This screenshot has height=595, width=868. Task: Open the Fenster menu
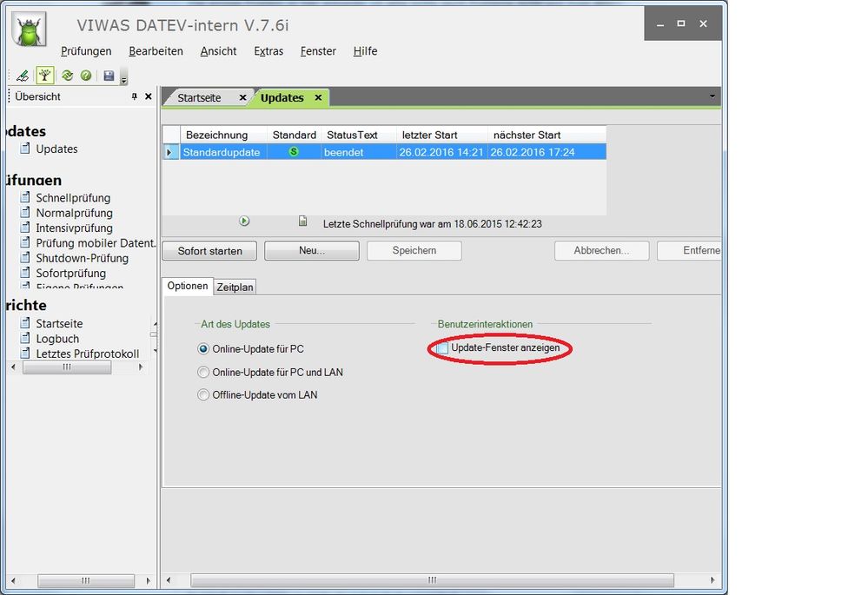click(318, 51)
